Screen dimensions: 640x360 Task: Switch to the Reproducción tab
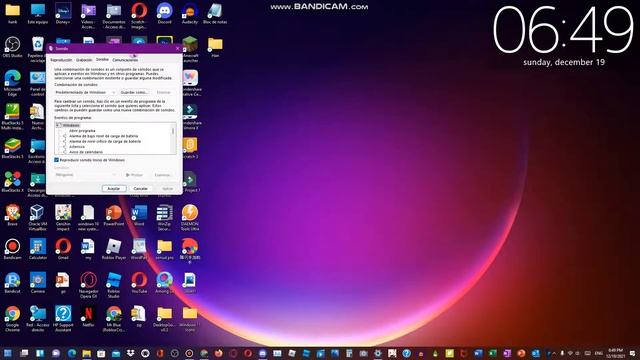tap(61, 60)
